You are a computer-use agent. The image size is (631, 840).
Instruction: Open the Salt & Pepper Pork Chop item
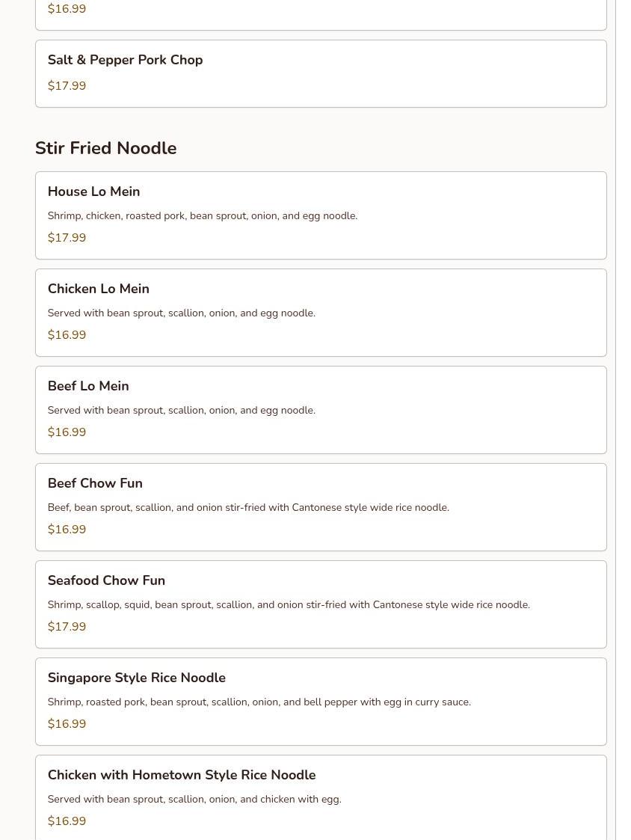125,61
